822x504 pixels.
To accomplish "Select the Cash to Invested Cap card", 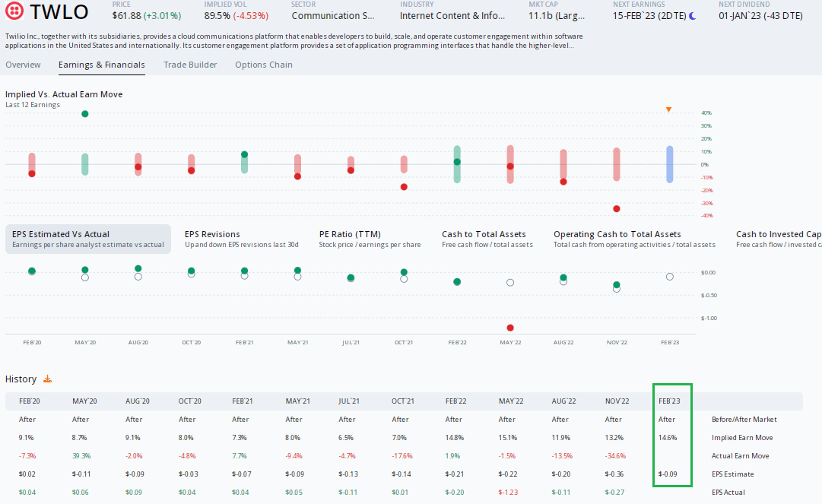I will 779,239.
